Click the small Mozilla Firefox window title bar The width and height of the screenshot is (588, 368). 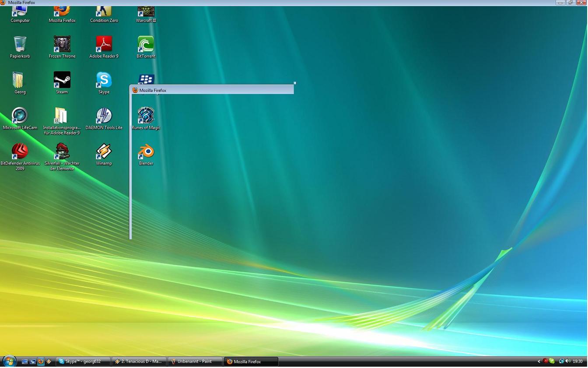pos(212,90)
